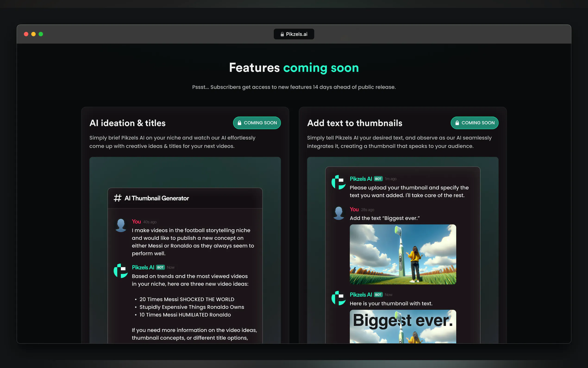The height and width of the screenshot is (368, 588).
Task: Click the '28s ago' timestamp
Action: [x=367, y=210]
